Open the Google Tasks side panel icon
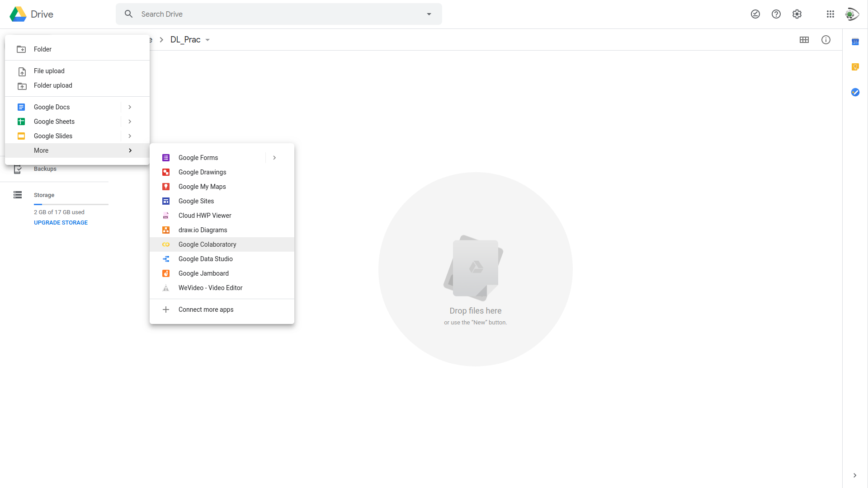Screen dimensions: 868x488 tap(855, 92)
